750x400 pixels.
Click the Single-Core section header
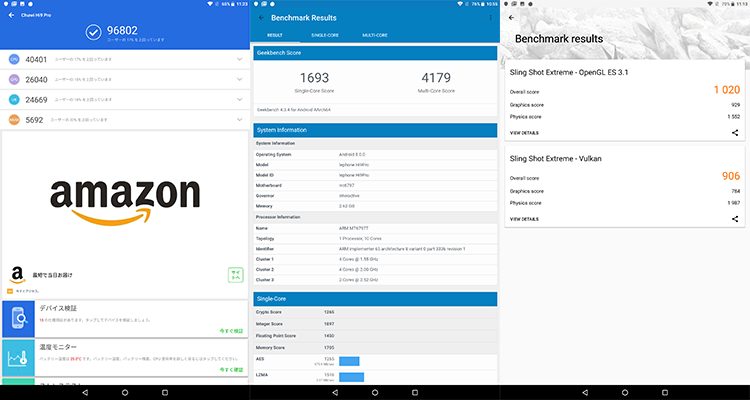[375, 299]
